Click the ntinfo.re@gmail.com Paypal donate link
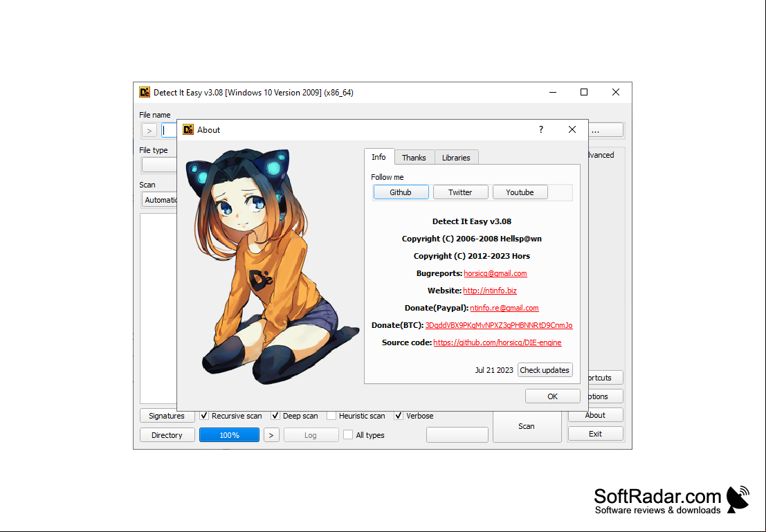Image resolution: width=766 pixels, height=532 pixels. pos(504,308)
